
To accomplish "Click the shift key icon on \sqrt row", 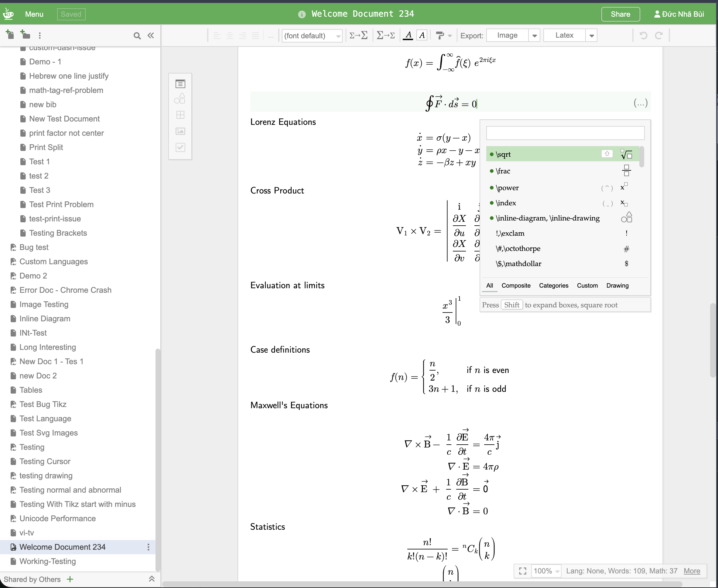I will (607, 154).
